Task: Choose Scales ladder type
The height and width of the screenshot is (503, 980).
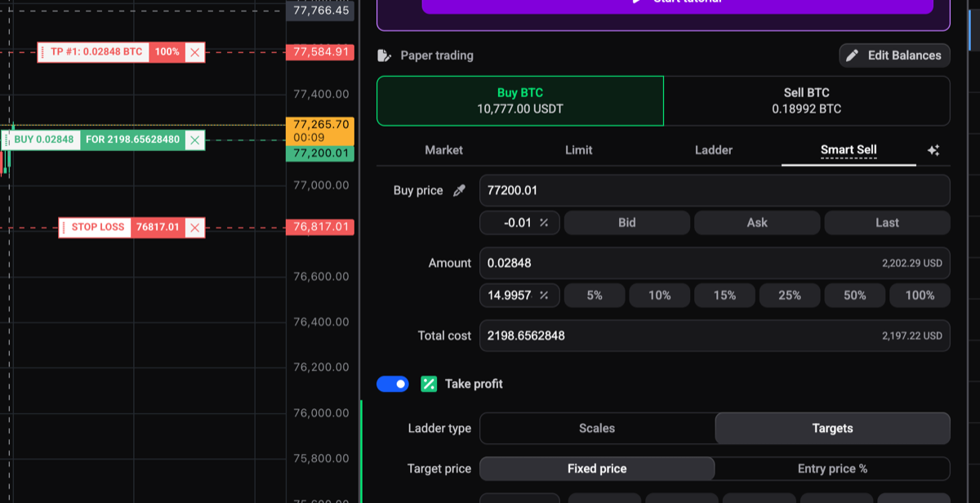Action: point(597,428)
